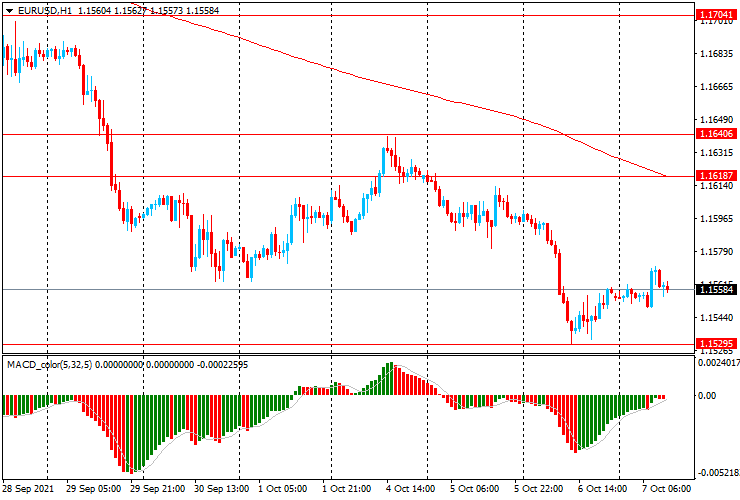Image resolution: width=740 pixels, height=500 pixels.
Task: Select the 1.16490 price scale value
Action: tap(717, 120)
